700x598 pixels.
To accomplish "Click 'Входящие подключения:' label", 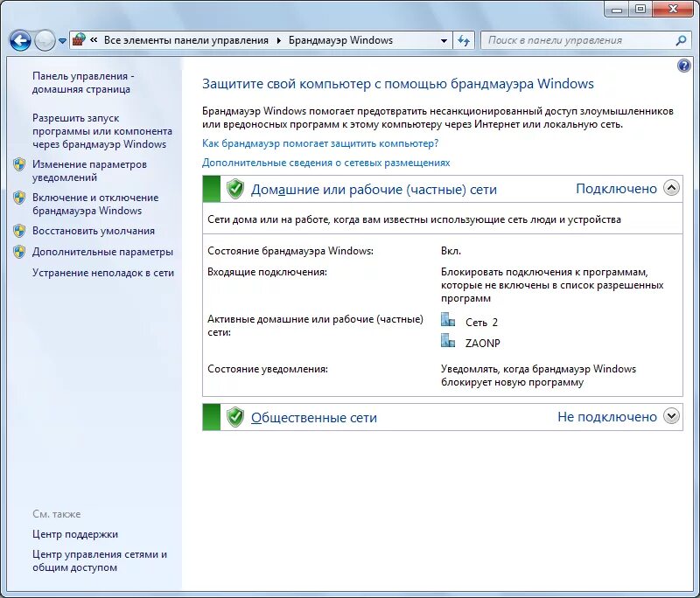I will [x=267, y=272].
